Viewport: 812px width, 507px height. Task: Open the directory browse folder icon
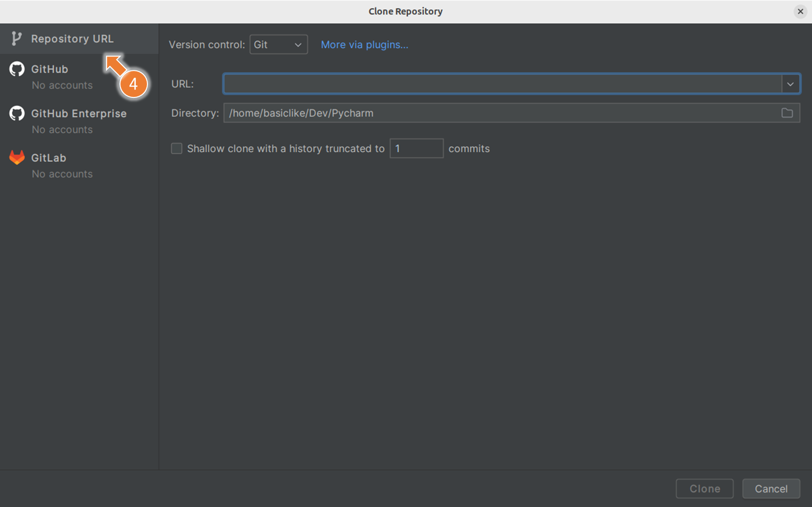(x=787, y=113)
